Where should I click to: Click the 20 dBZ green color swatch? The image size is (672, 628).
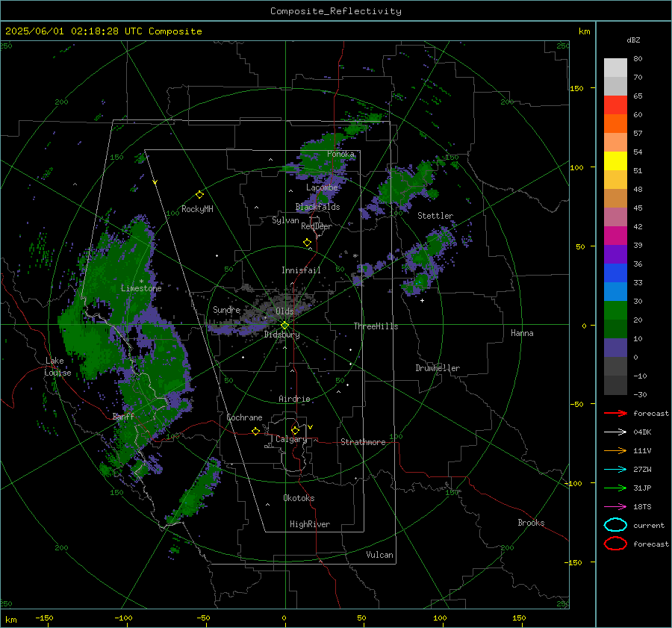click(615, 329)
